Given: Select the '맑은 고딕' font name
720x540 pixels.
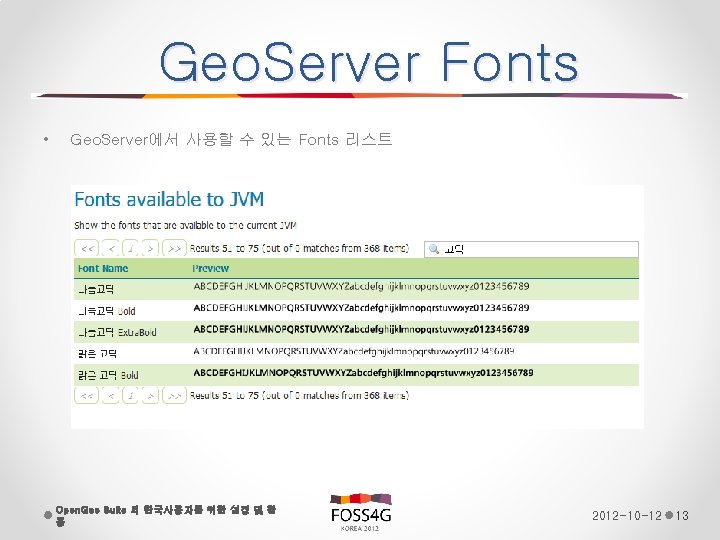Looking at the screenshot, I should pyautogui.click(x=97, y=354).
